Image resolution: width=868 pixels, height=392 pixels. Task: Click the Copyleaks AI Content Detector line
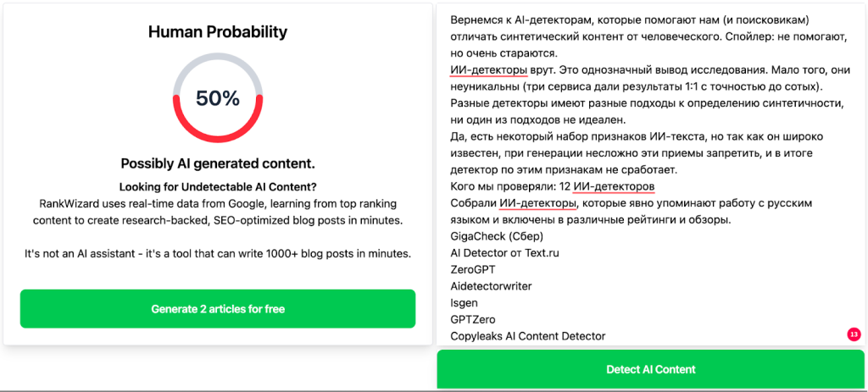(527, 336)
